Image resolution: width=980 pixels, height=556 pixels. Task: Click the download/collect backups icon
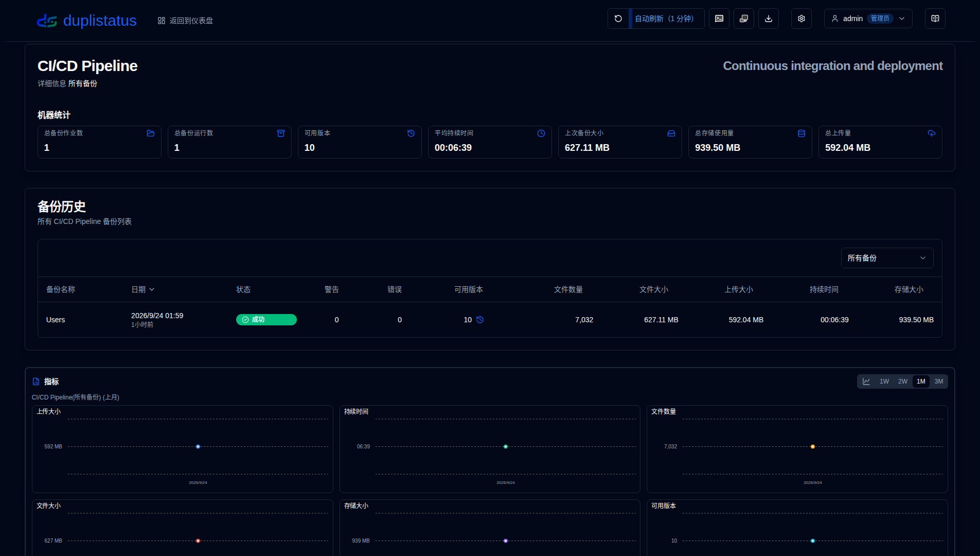(769, 19)
